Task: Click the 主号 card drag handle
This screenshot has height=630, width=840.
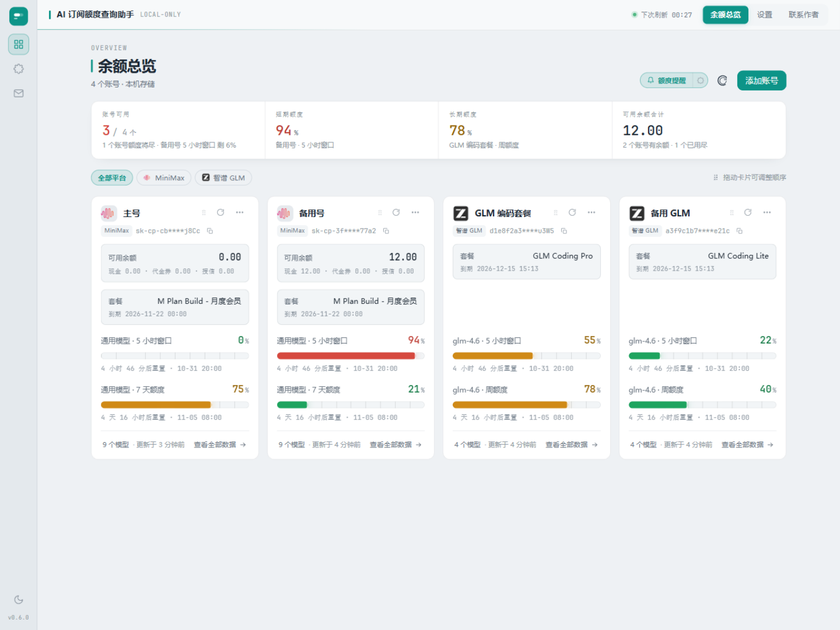Action: 204,212
